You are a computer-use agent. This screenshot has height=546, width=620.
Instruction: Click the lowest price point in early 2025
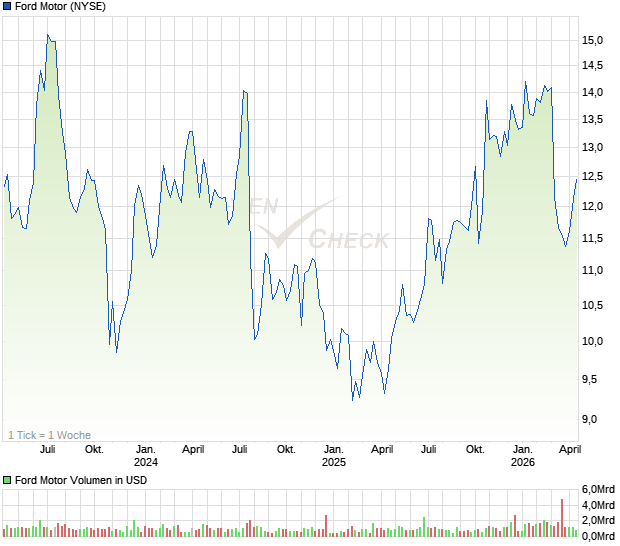(x=352, y=400)
